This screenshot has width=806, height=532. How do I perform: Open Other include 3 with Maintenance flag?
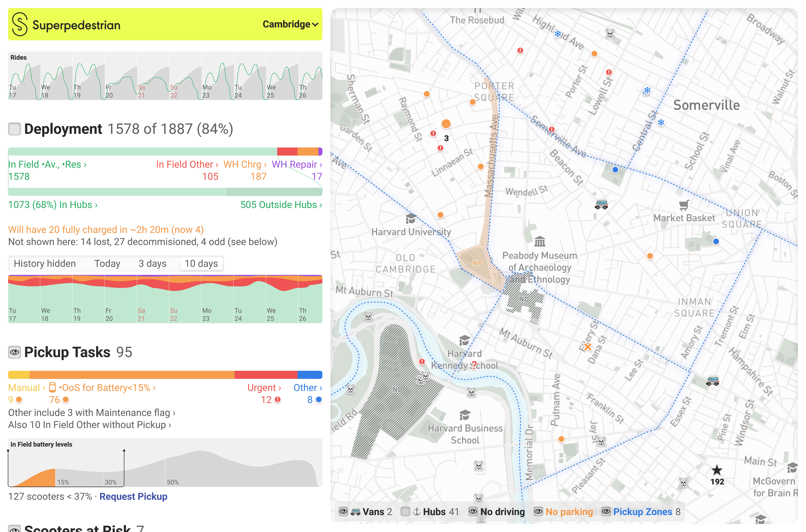[x=92, y=413]
